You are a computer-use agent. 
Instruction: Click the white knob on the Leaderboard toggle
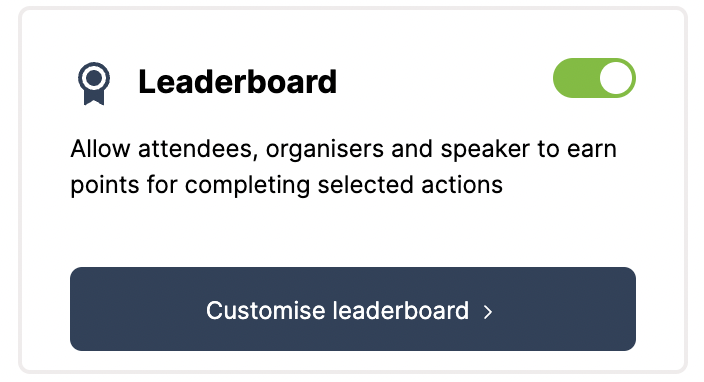616,78
